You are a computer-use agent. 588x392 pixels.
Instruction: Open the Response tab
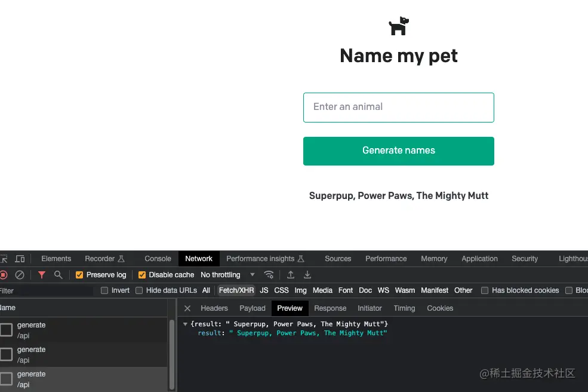pos(330,308)
